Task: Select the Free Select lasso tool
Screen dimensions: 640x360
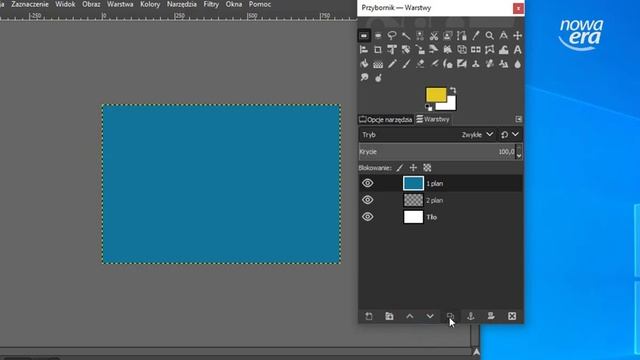Action: coord(392,36)
